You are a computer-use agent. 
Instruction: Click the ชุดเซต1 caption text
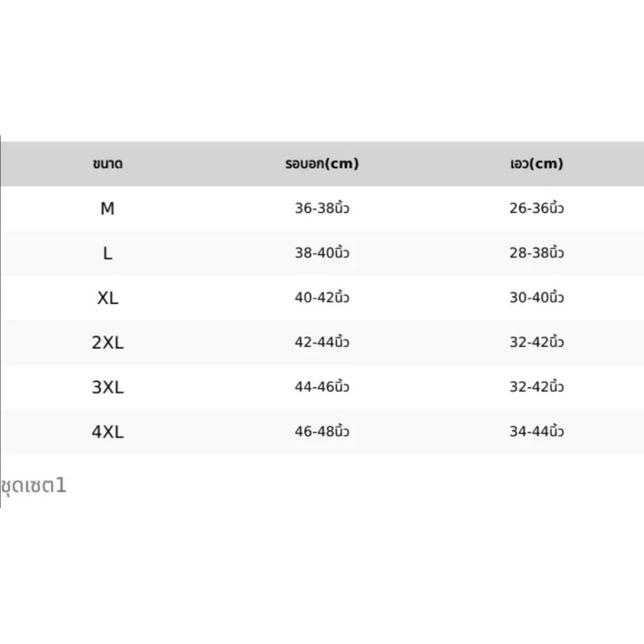pyautogui.click(x=34, y=486)
